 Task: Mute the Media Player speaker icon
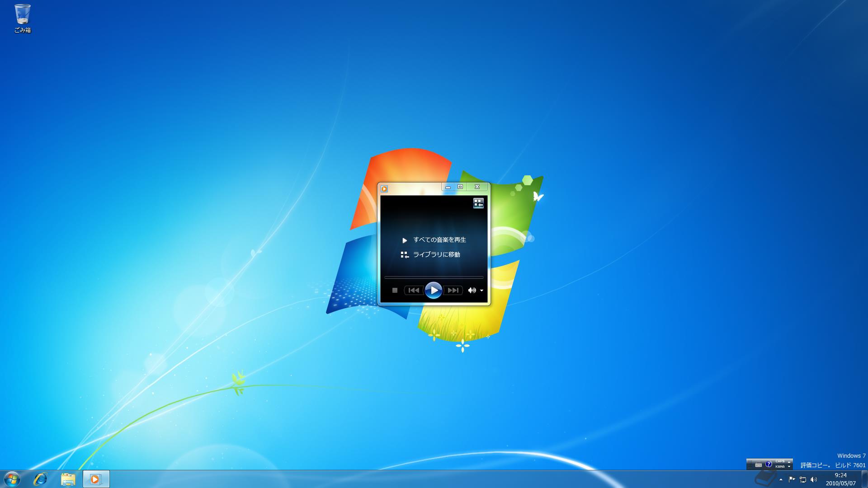(472, 291)
